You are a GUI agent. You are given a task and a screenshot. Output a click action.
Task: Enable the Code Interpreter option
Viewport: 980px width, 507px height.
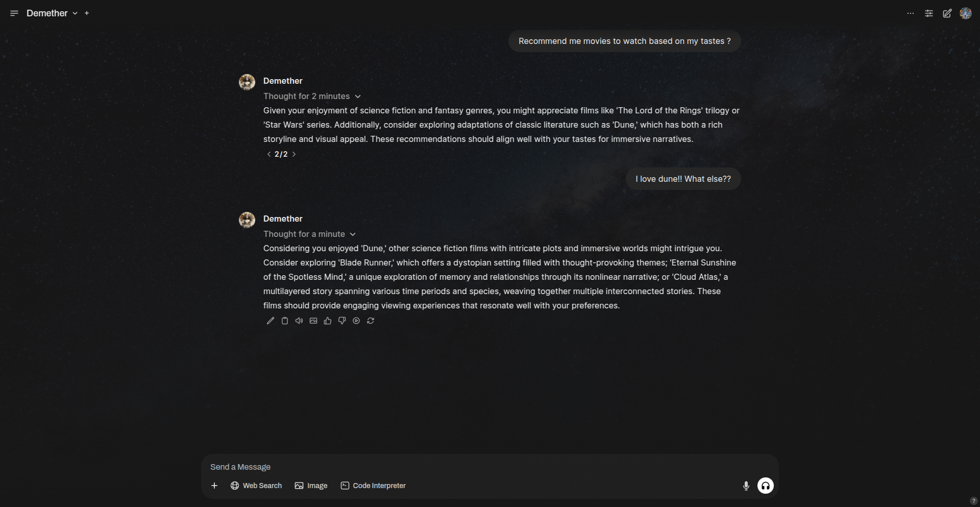click(x=373, y=486)
